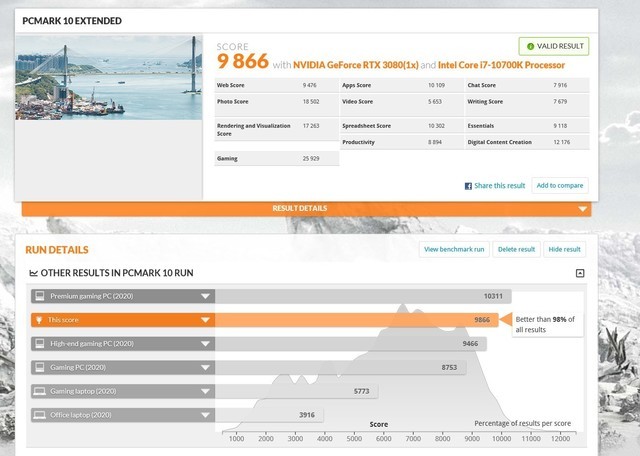Viewport: 640px width, 456px height.
Task: Select the Office laptop 3916 score bar
Action: [x=269, y=415]
